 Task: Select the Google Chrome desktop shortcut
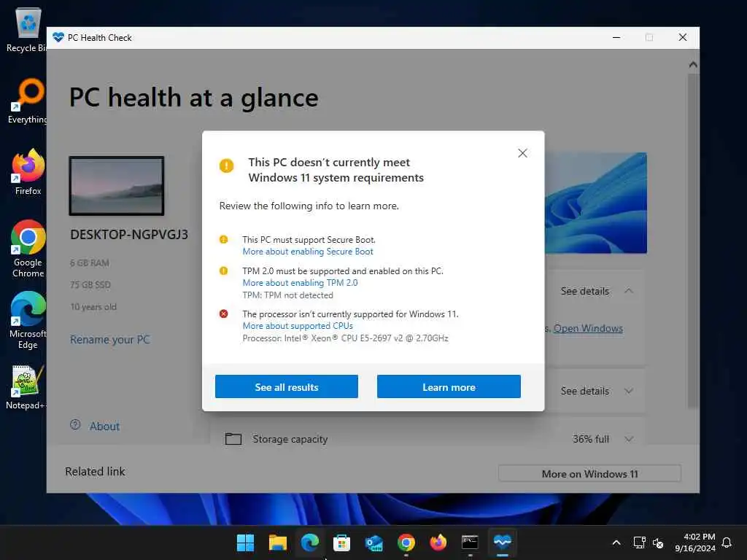(x=28, y=249)
